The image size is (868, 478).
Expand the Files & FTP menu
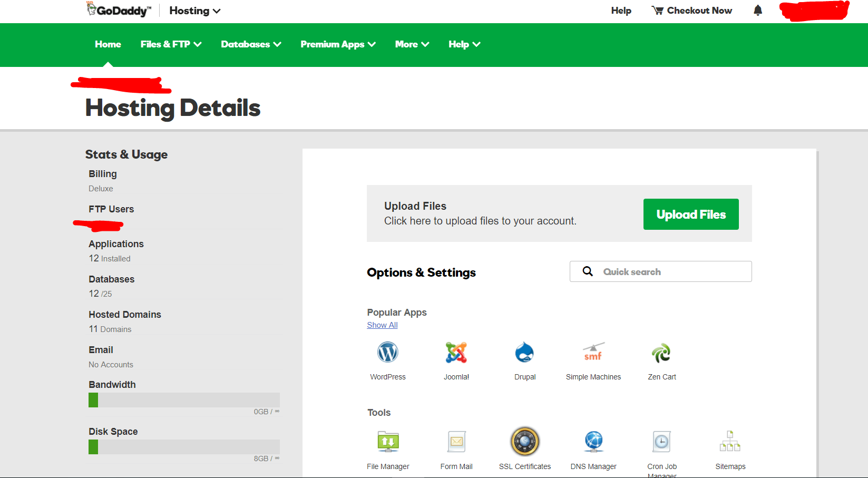point(171,44)
